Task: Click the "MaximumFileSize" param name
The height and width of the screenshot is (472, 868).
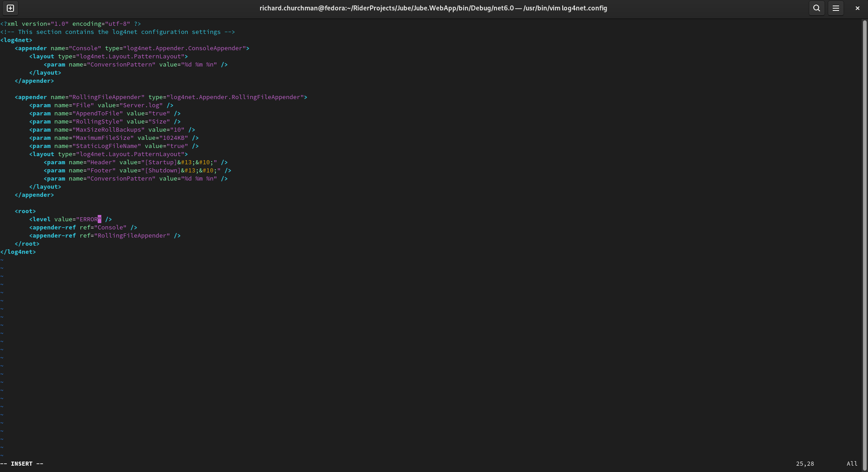Action: [103, 138]
